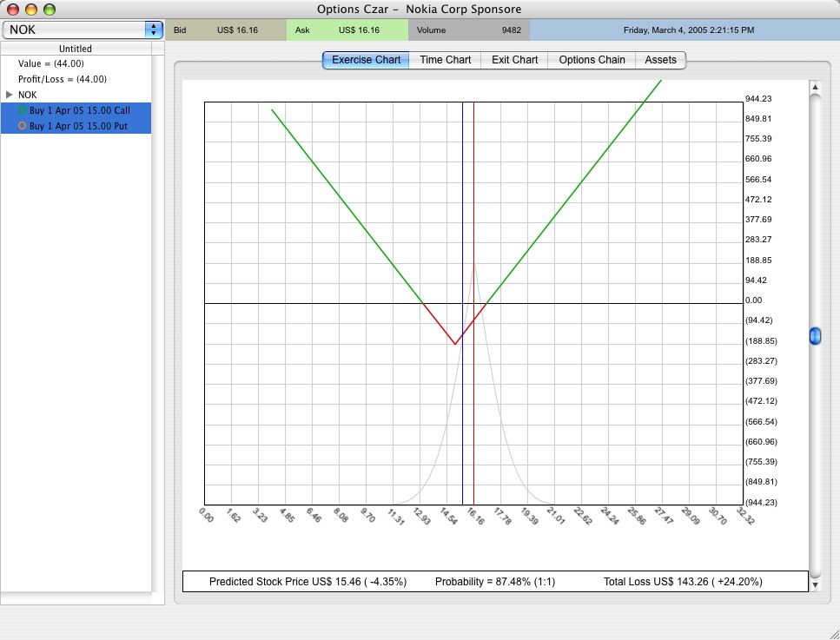Open the Exit Chart tab
840x640 pixels.
click(x=514, y=60)
